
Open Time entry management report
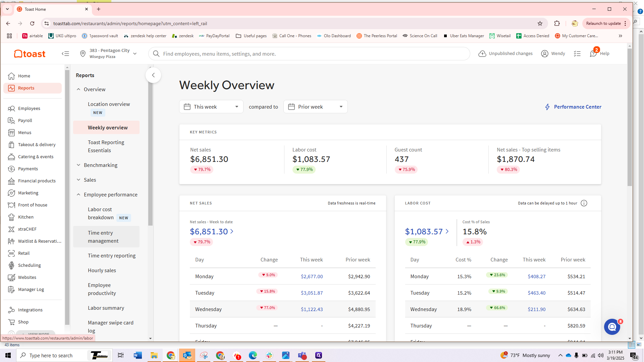click(106, 237)
